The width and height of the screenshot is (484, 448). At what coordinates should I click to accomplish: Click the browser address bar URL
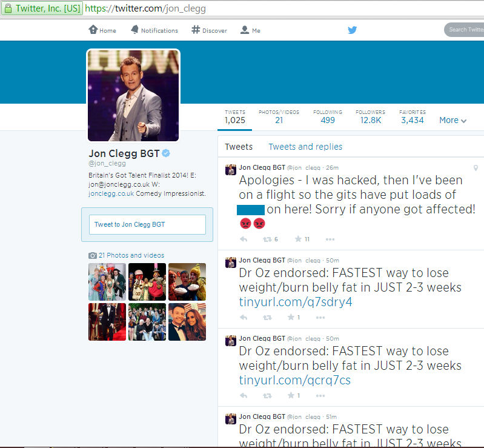click(x=145, y=8)
